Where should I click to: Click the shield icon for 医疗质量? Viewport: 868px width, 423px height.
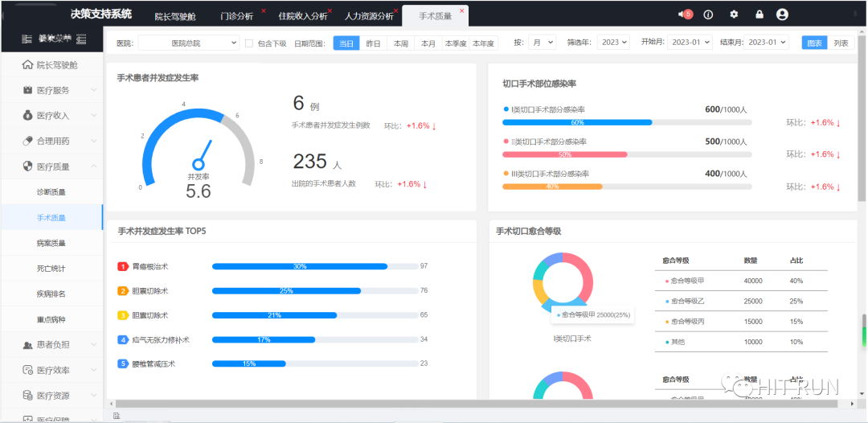pos(28,166)
